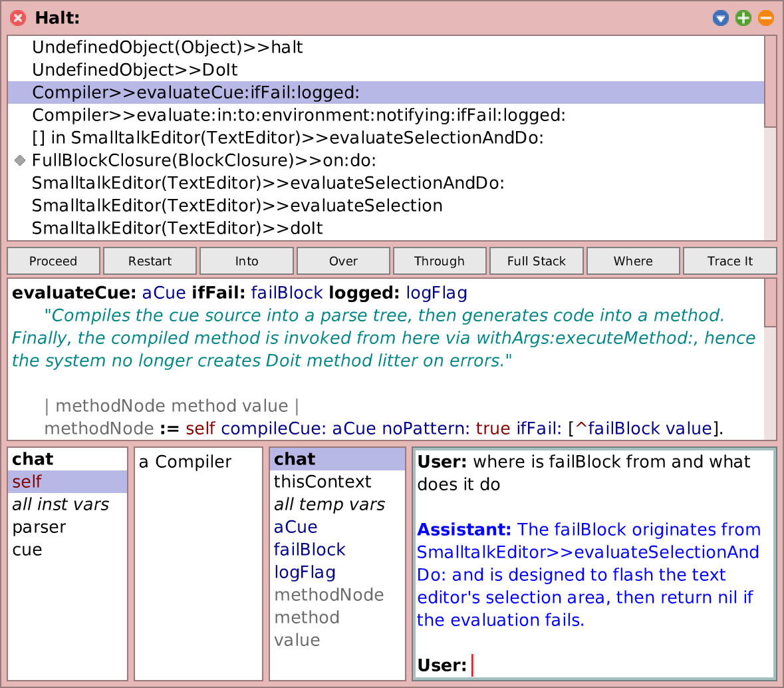Close the Halt debugger via red X icon
Screen dimensions: 784x688
(17, 18)
